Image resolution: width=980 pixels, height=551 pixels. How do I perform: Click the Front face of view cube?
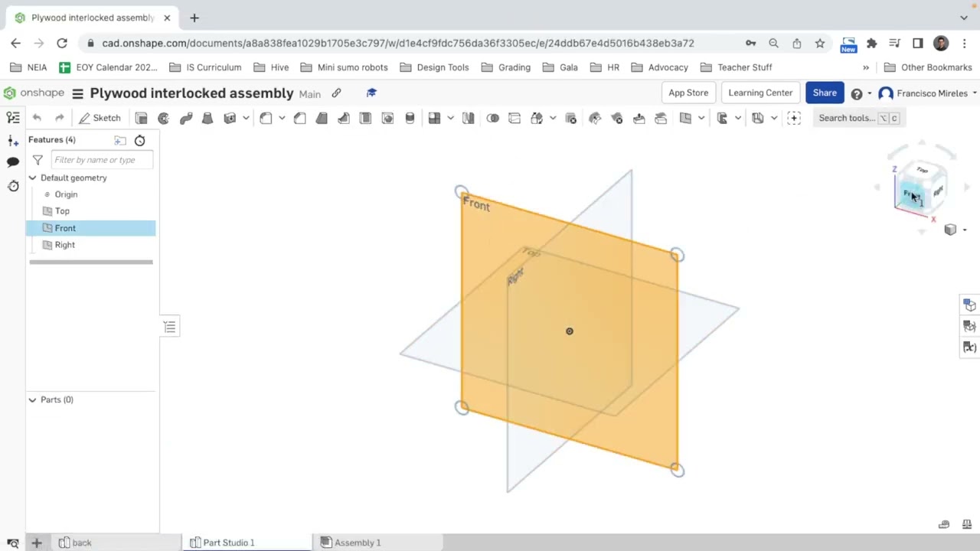click(911, 196)
